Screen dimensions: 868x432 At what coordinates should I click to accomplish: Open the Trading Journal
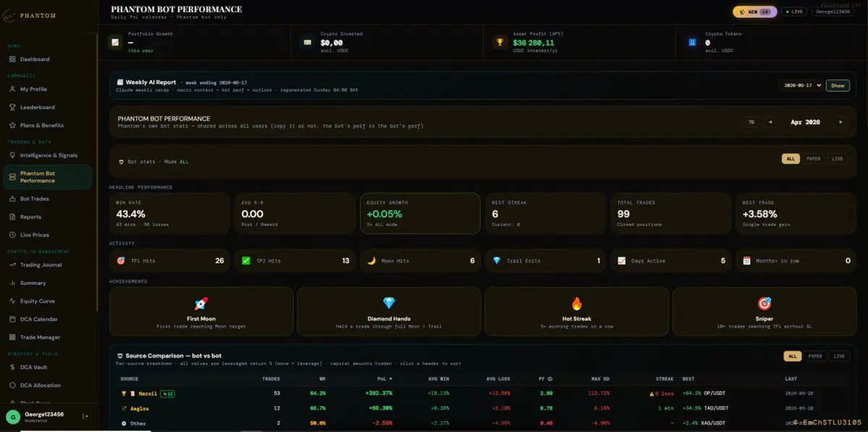[48, 265]
